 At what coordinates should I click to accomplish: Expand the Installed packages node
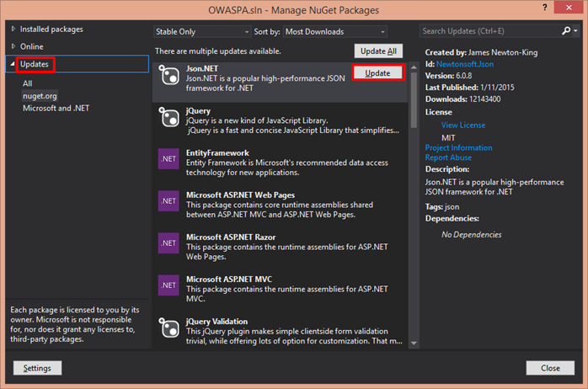[13, 29]
